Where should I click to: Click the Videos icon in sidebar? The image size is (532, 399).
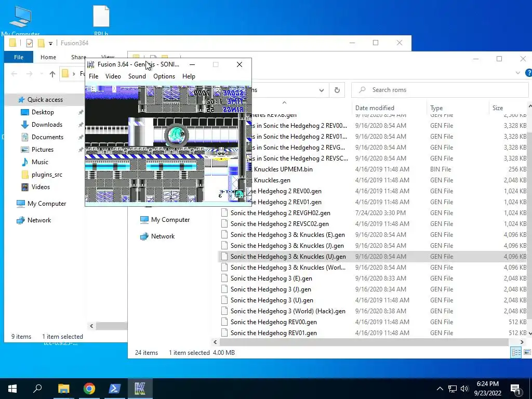[25, 187]
